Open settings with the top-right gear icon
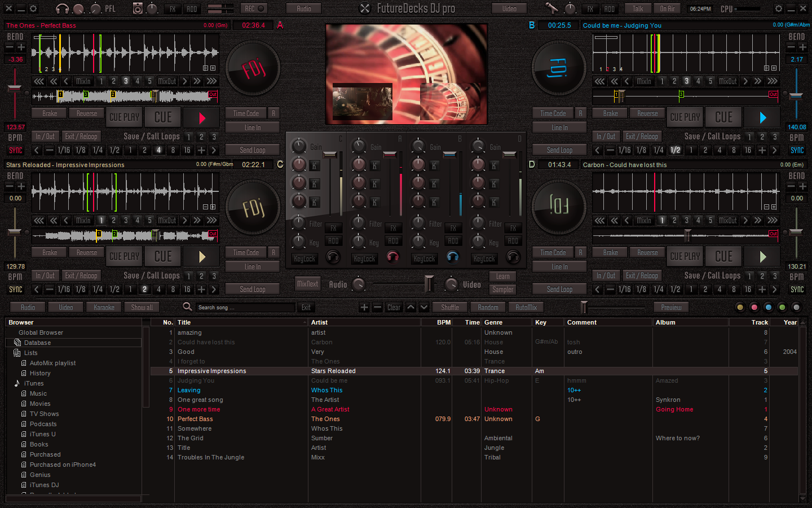812x508 pixels. tap(779, 8)
